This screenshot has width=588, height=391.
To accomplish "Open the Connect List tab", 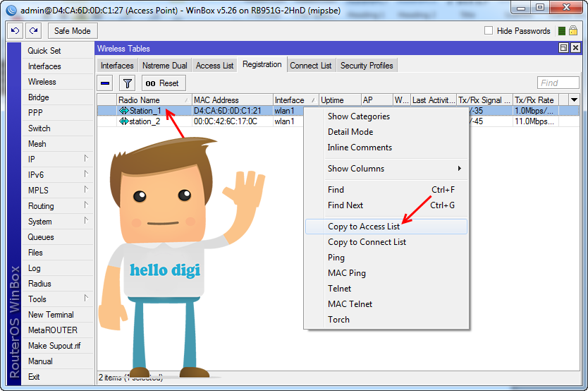I will point(310,66).
